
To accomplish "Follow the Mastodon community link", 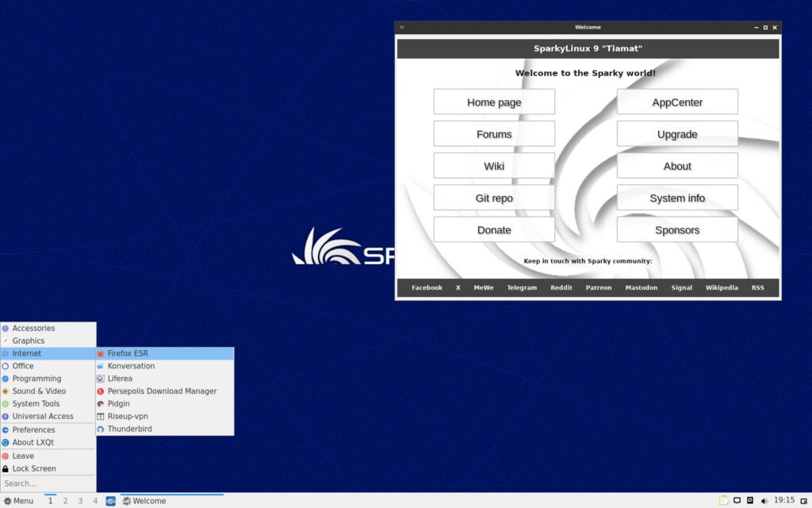I will click(641, 287).
